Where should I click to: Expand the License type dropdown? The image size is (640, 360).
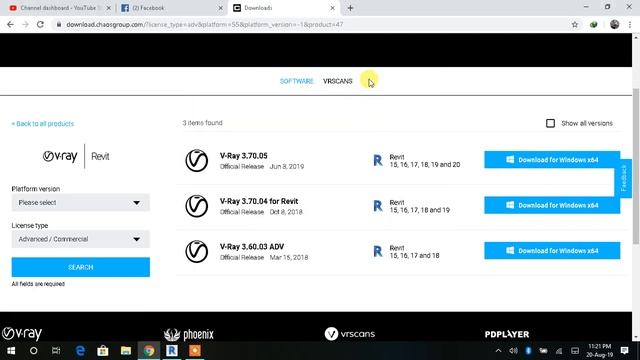[x=80, y=239]
